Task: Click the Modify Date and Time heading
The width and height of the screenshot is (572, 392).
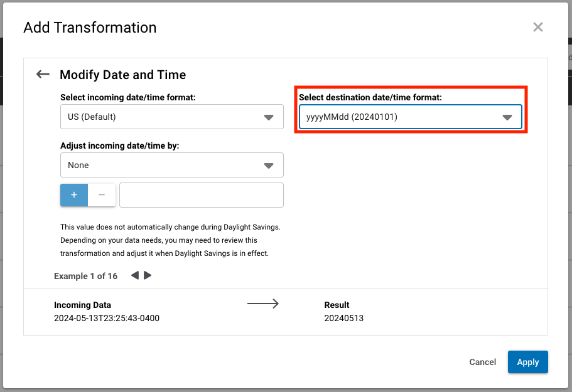Action: click(x=122, y=75)
